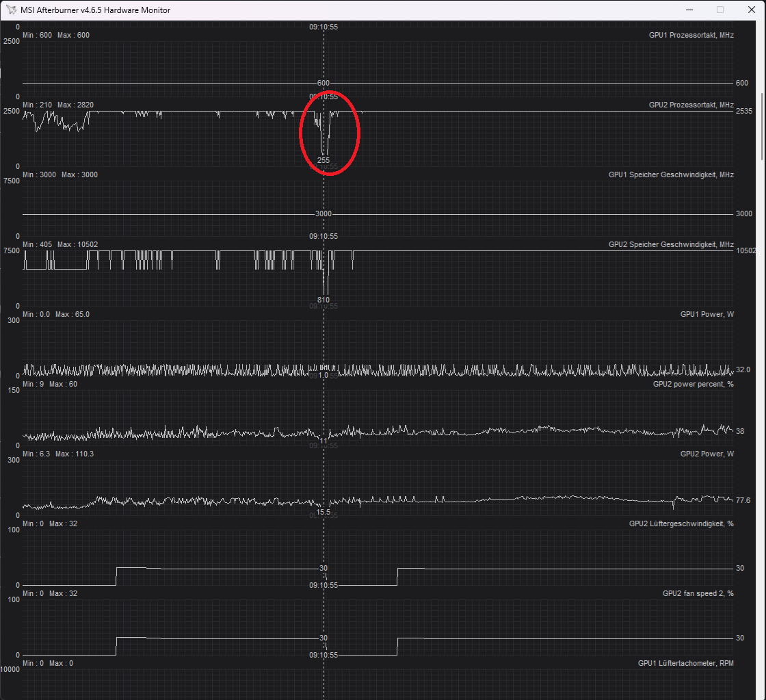The image size is (766, 700).
Task: Click the Min : 210 Max : 2820 readout
Action: [58, 105]
